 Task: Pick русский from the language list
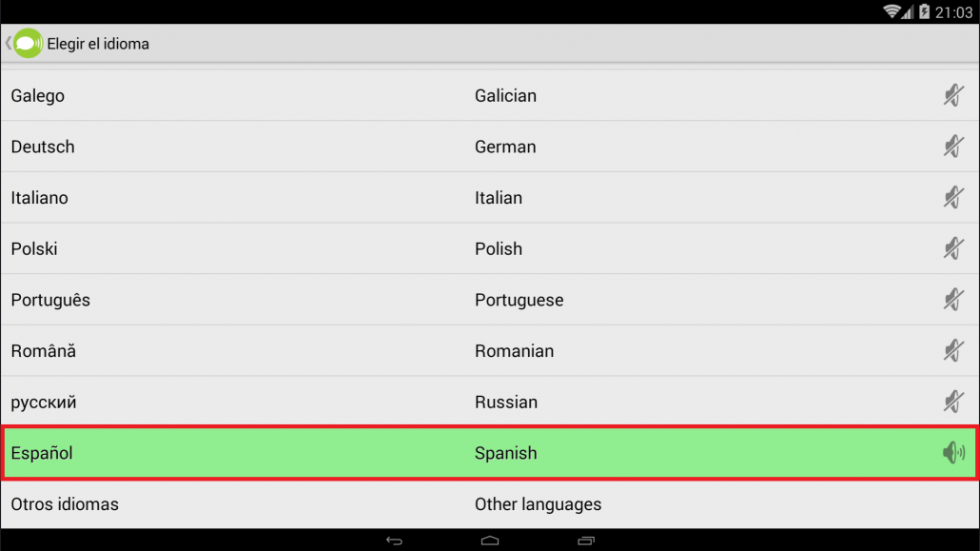click(490, 402)
